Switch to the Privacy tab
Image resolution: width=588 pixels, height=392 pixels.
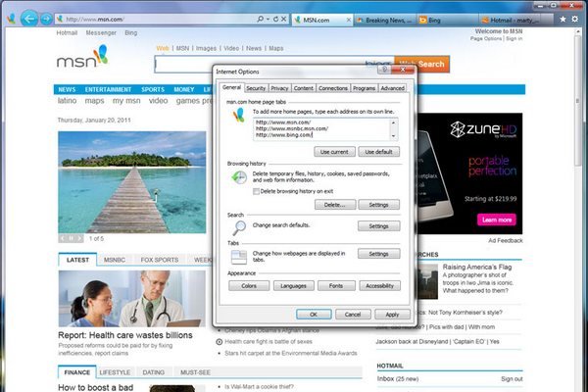(279, 88)
